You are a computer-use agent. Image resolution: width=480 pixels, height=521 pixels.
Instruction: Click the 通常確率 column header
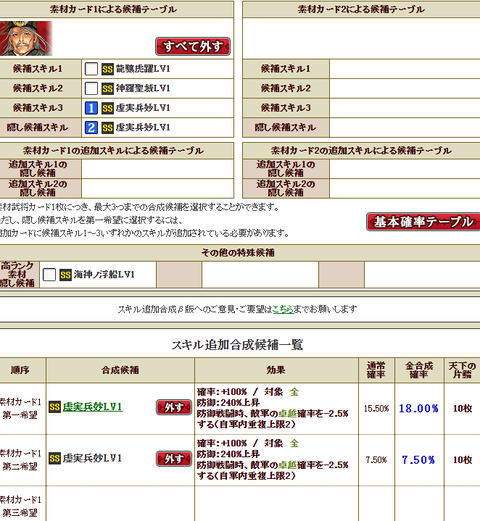(376, 370)
